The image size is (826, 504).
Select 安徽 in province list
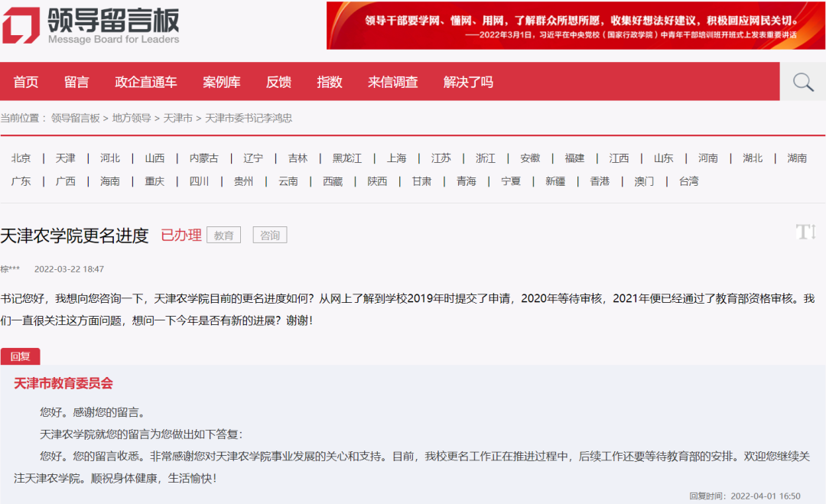tap(530, 158)
